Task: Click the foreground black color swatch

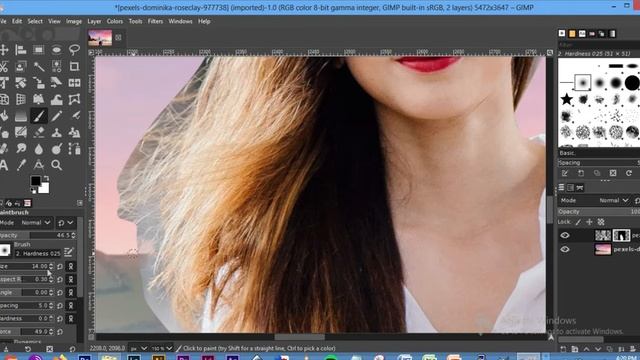Action: (36, 180)
